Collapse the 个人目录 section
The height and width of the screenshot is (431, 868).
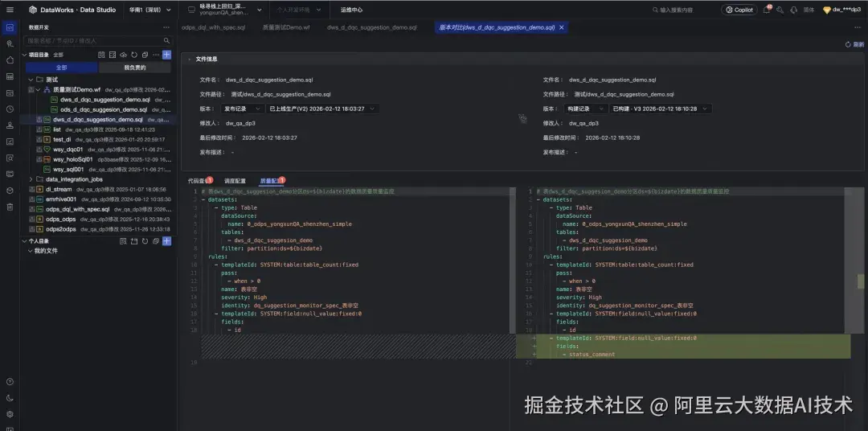(x=24, y=241)
